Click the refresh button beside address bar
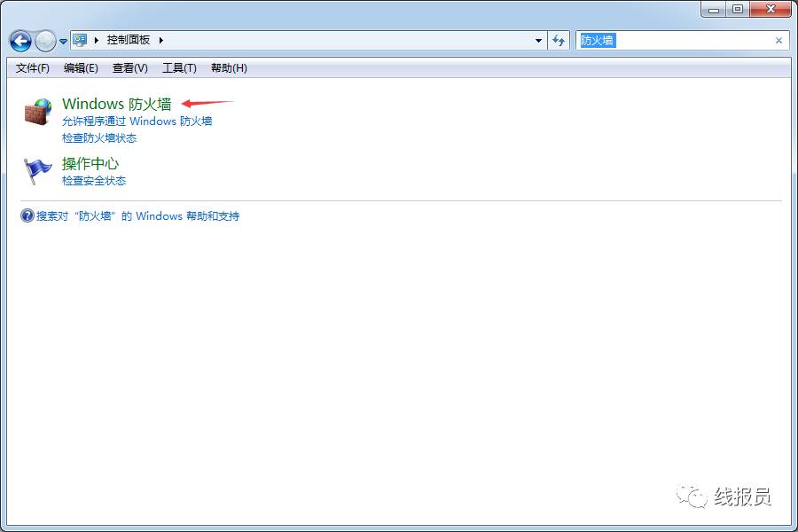Screen dimensions: 798x532 (x=559, y=40)
